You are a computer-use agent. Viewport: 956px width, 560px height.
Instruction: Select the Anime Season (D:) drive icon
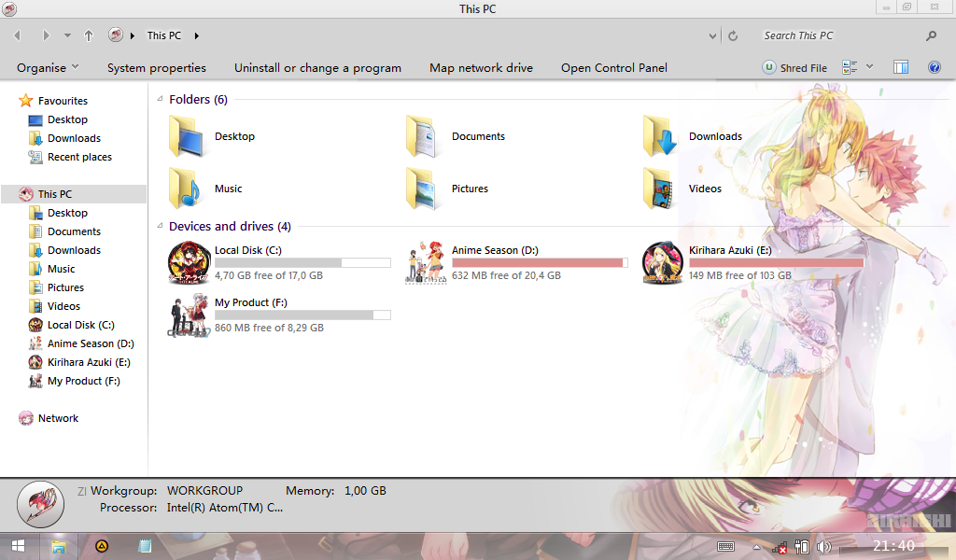pyautogui.click(x=425, y=262)
